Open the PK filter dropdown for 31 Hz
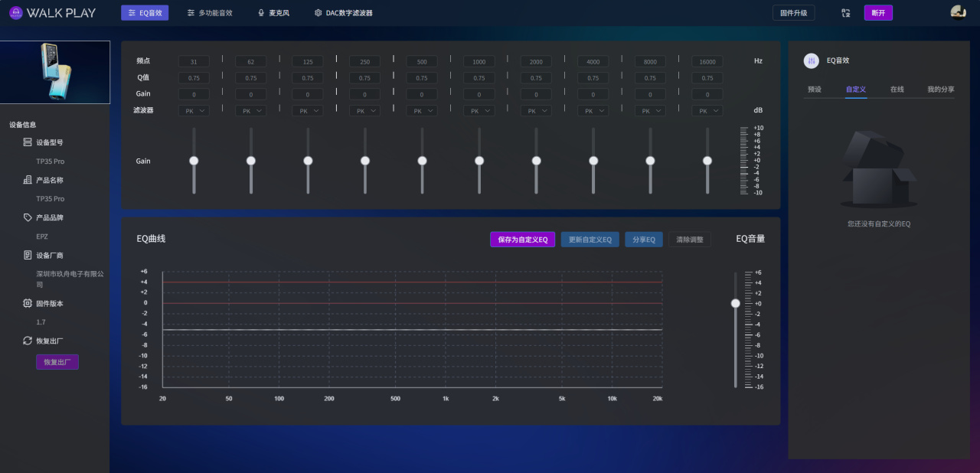This screenshot has width=980, height=473. coord(194,111)
